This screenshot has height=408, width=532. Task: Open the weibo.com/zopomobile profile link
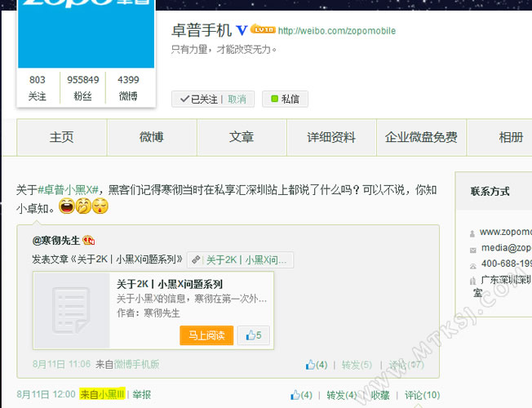pos(336,31)
